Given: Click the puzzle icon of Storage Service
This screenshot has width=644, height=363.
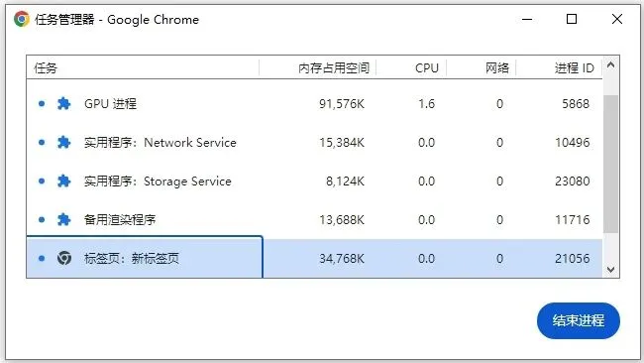Looking at the screenshot, I should (x=63, y=181).
